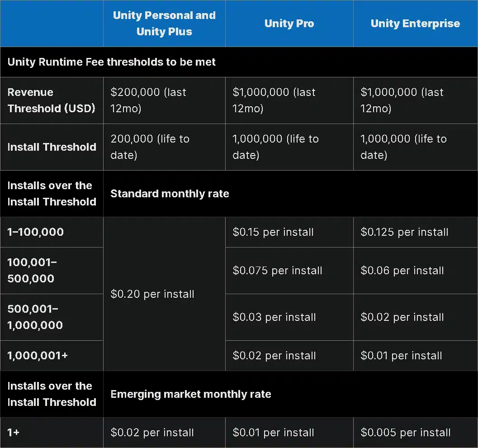Click the Unity Personal and Unity Plus header
Screen dimensions: 478x448
point(164,24)
